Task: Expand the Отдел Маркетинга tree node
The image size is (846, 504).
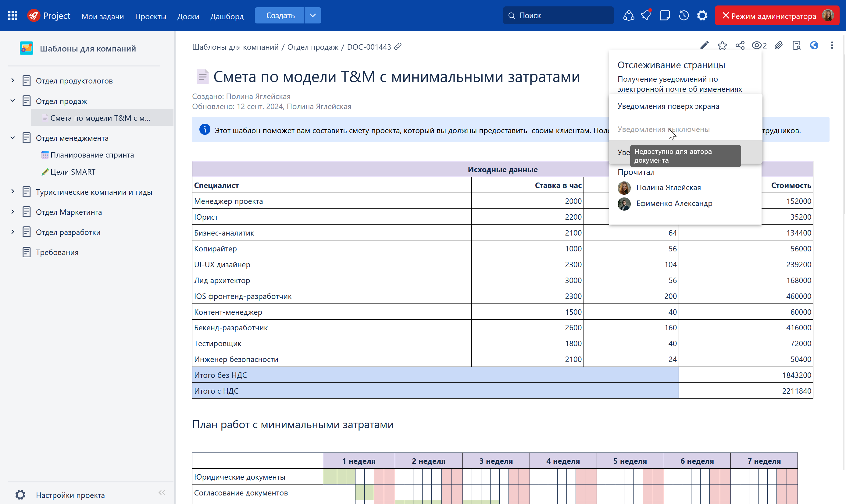Action: coord(12,211)
